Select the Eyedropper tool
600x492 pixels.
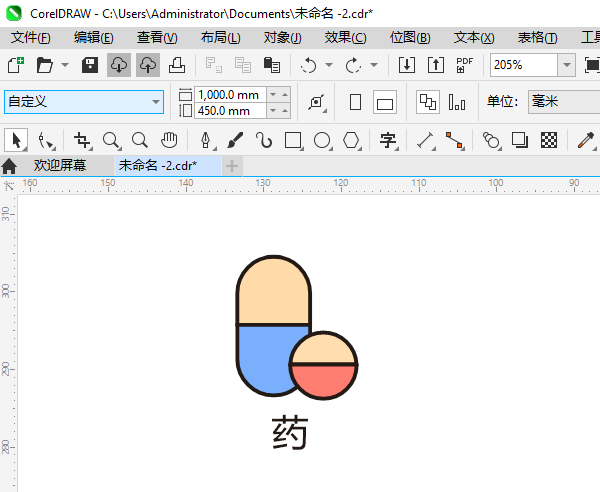coord(586,140)
